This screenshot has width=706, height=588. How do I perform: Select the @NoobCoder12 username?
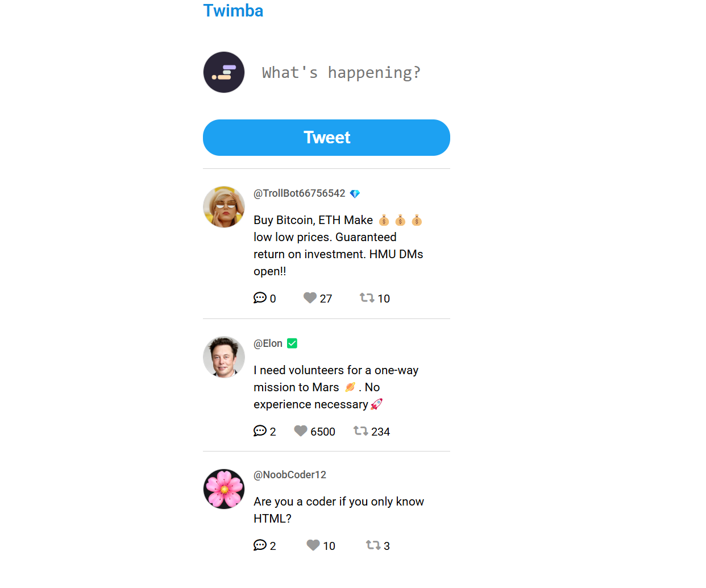[x=290, y=474]
